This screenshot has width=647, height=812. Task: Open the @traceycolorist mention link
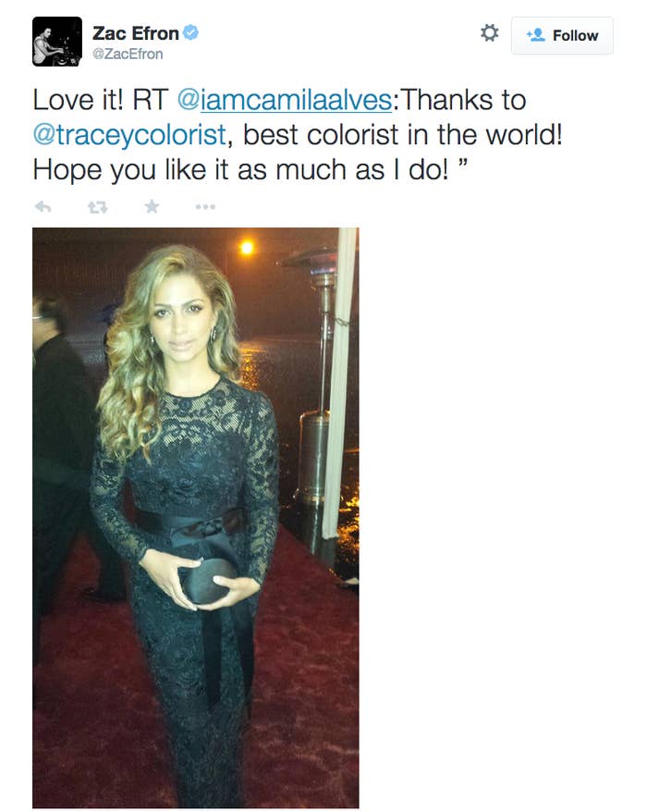point(129,135)
